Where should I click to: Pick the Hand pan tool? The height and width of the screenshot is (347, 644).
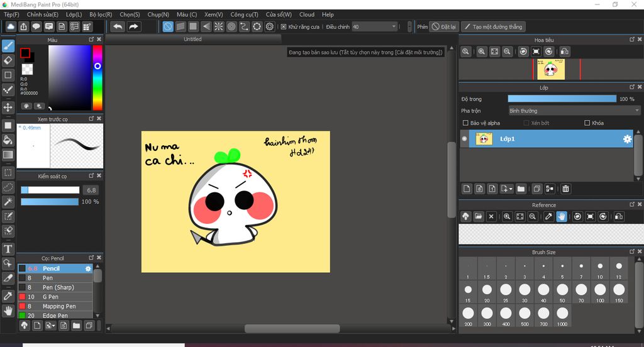click(x=8, y=310)
